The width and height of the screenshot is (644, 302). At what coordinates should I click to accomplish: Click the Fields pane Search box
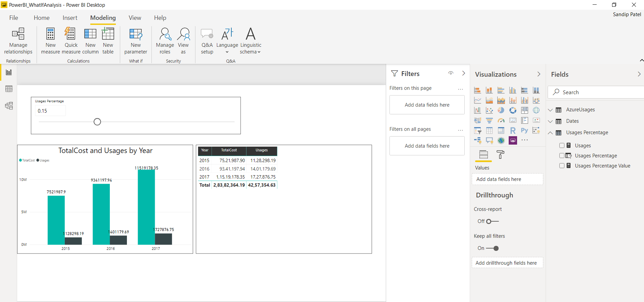(x=596, y=92)
